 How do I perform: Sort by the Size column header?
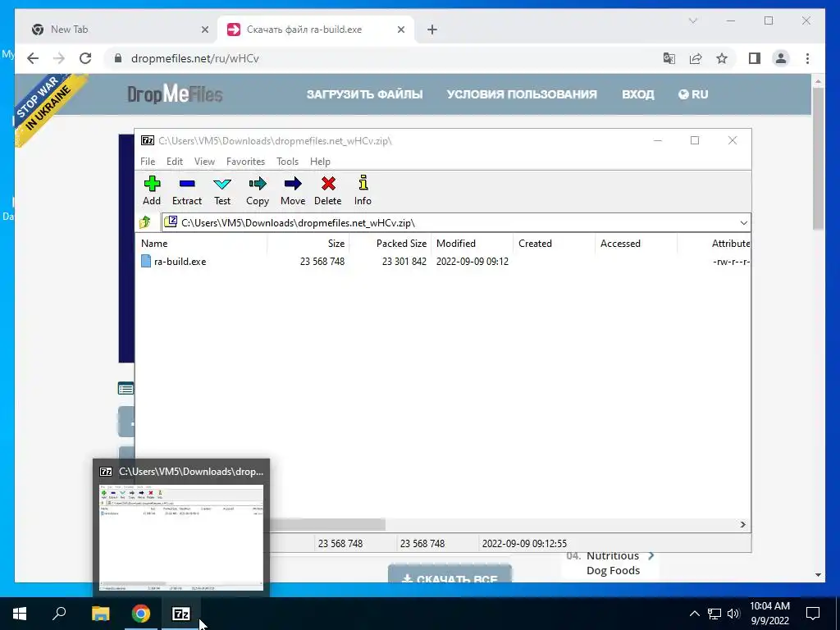pos(308,243)
